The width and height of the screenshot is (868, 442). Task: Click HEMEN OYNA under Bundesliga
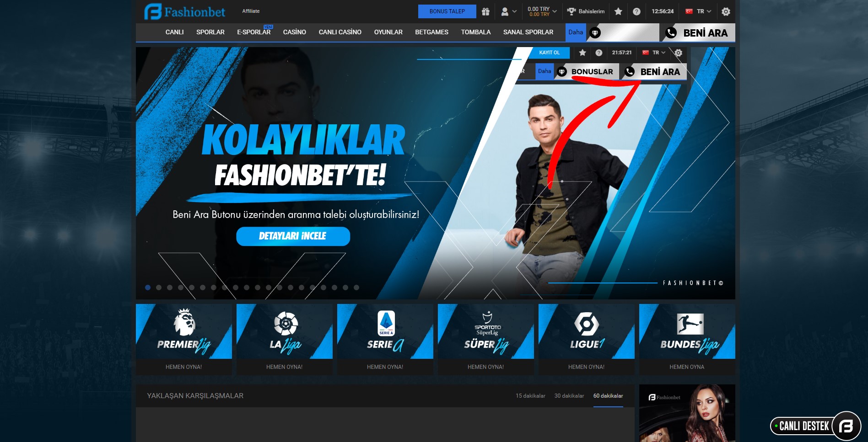point(687,367)
